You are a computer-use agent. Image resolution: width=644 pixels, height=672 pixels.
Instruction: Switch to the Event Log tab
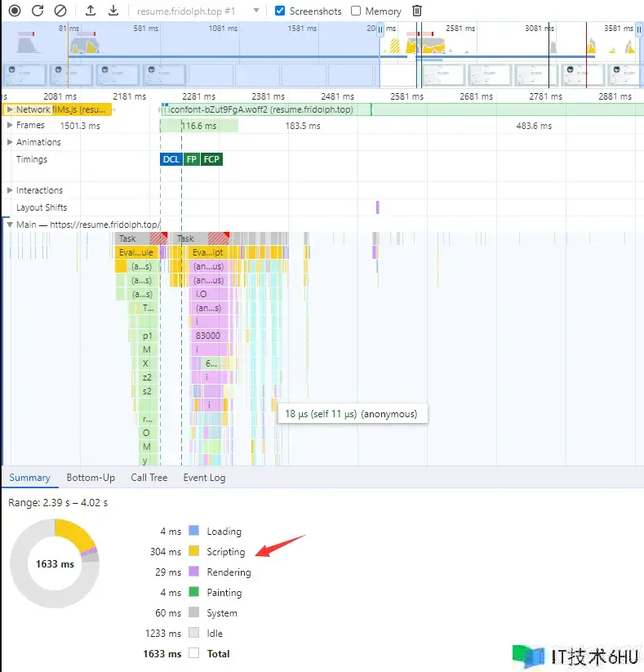tap(204, 478)
